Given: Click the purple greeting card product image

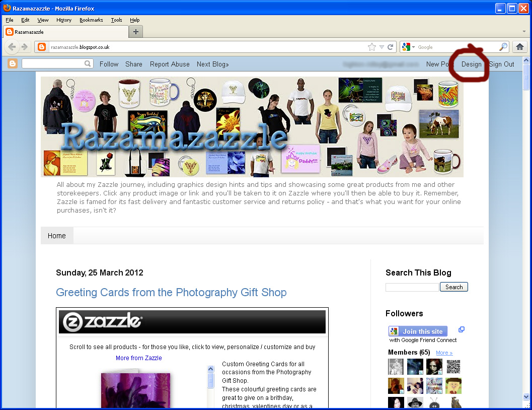Looking at the screenshot, I should click(136, 390).
